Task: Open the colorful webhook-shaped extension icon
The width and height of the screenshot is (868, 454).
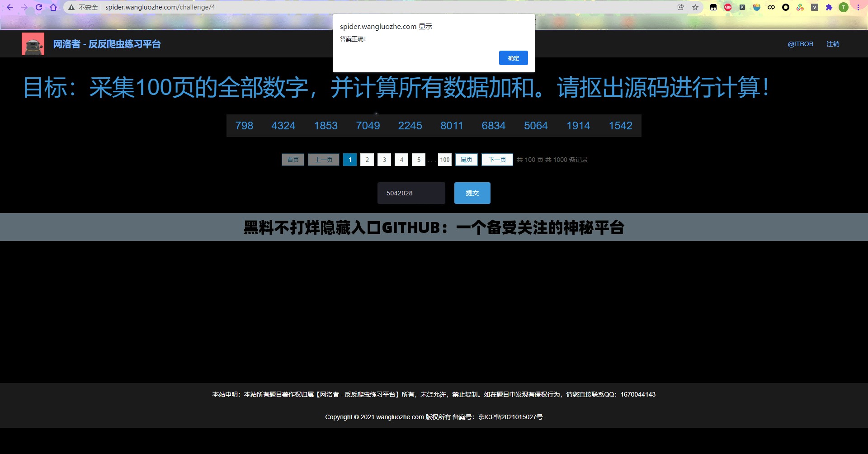Action: 800,7
